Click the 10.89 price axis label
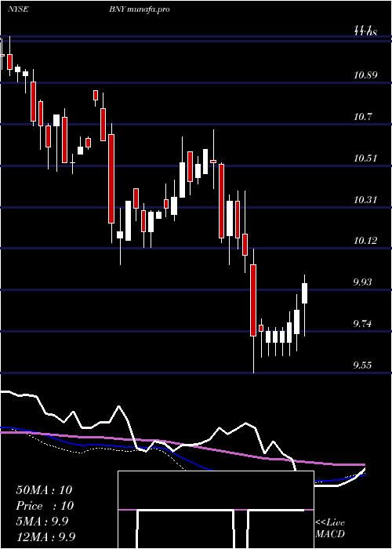 (x=365, y=75)
